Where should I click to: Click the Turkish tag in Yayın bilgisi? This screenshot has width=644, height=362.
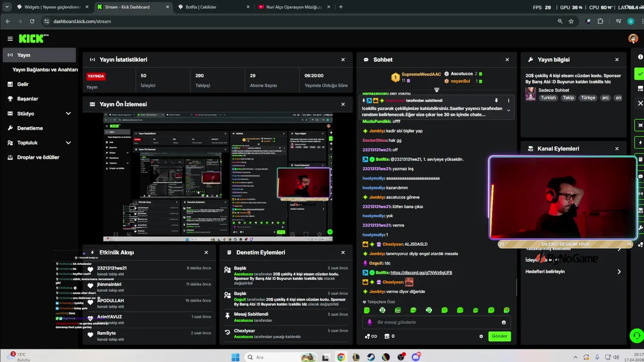(x=548, y=98)
